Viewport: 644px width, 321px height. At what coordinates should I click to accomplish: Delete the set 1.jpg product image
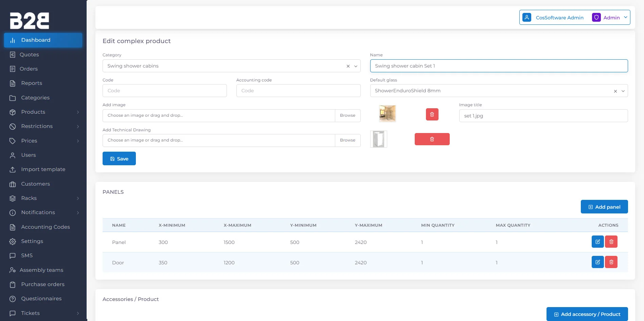click(432, 114)
